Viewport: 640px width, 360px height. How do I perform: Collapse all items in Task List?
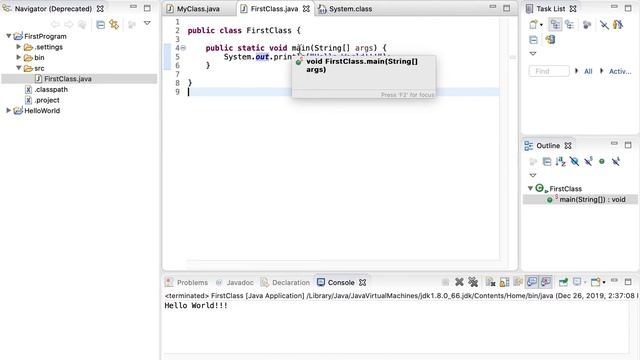coord(533,40)
